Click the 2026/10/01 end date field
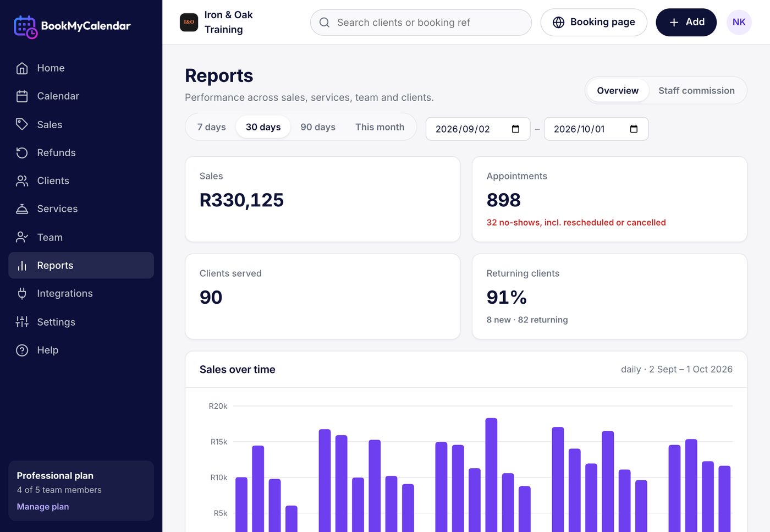 (596, 129)
